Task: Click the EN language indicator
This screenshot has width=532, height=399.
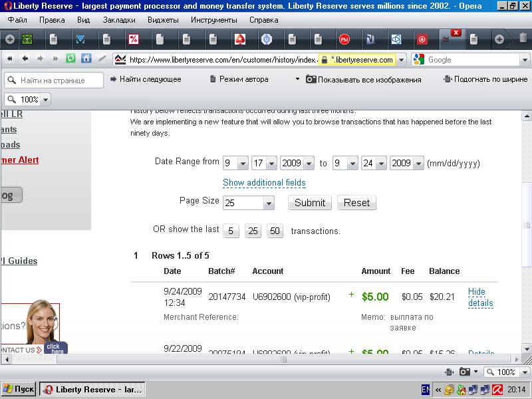Action: (426, 390)
